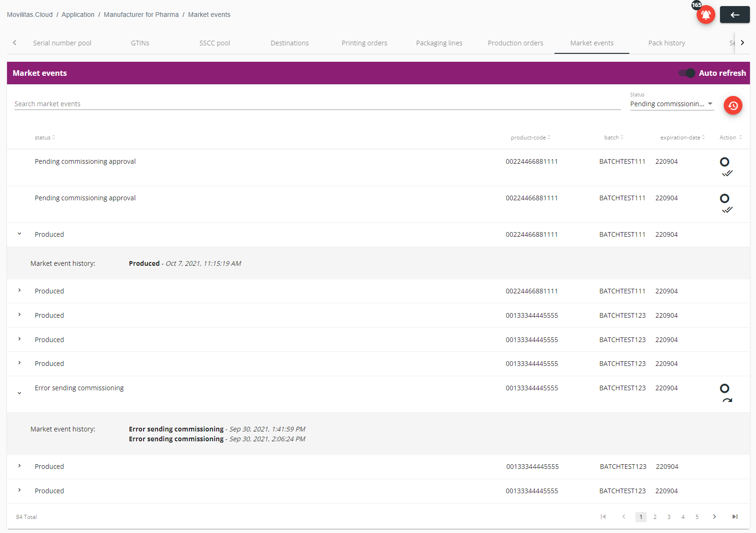
Task: Expand the second Produced row for BATCHTEST123
Action: click(20, 339)
